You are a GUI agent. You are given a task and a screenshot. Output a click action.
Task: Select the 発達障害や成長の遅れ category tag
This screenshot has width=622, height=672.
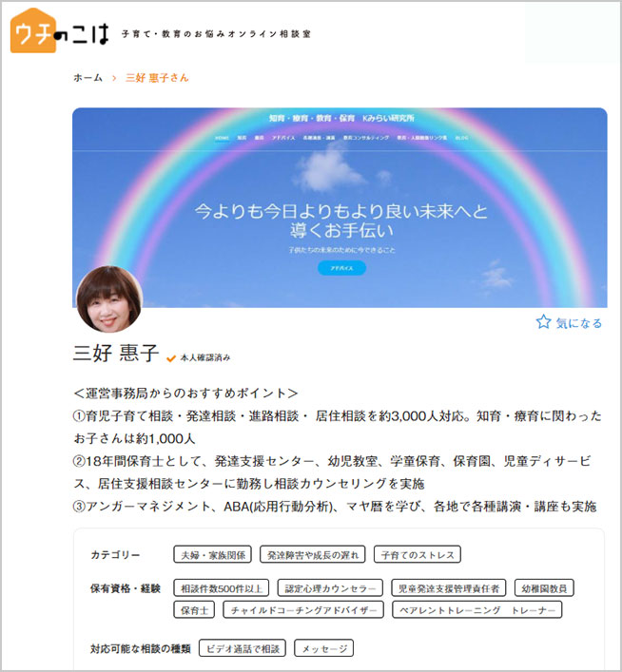(313, 554)
